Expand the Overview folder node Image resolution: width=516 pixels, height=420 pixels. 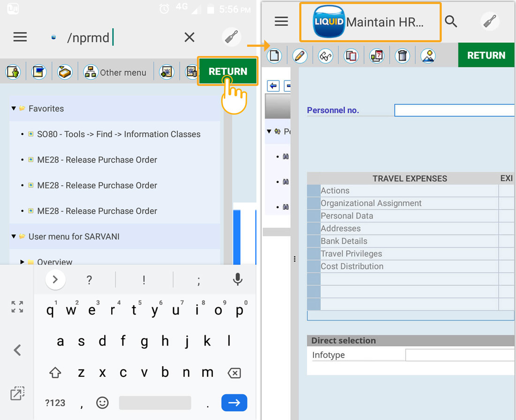23,262
